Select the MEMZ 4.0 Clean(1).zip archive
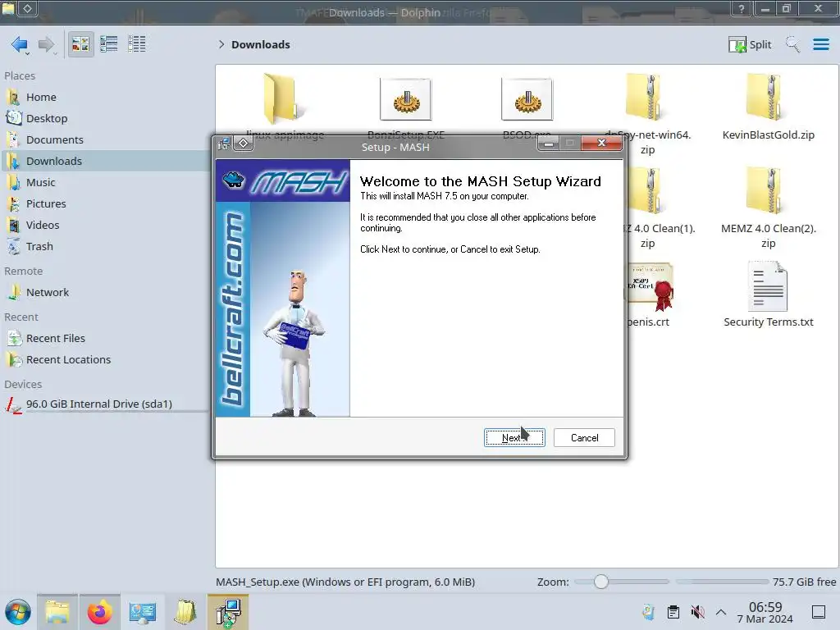The width and height of the screenshot is (840, 630). (x=648, y=191)
